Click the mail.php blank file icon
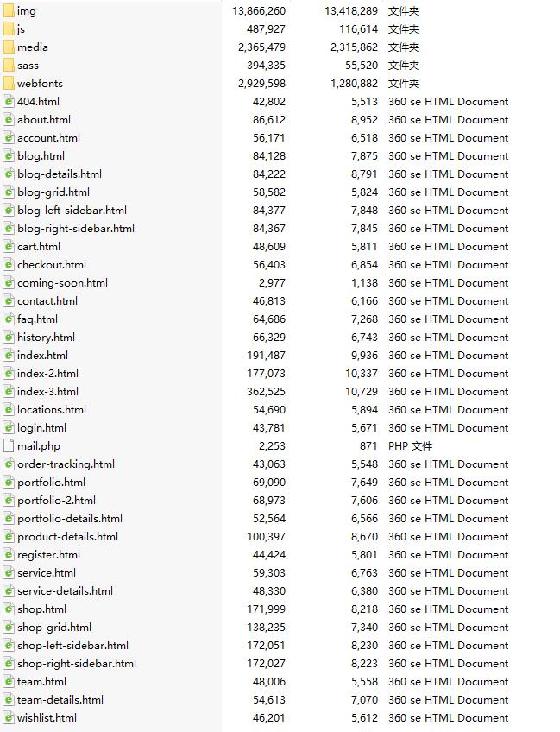Screen dimensions: 560x732 (x=9, y=445)
